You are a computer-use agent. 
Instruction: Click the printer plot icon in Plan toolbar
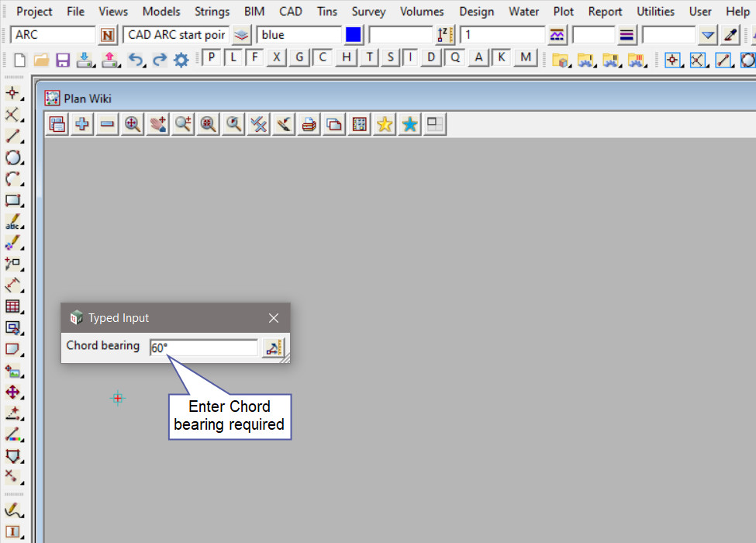pyautogui.click(x=309, y=124)
